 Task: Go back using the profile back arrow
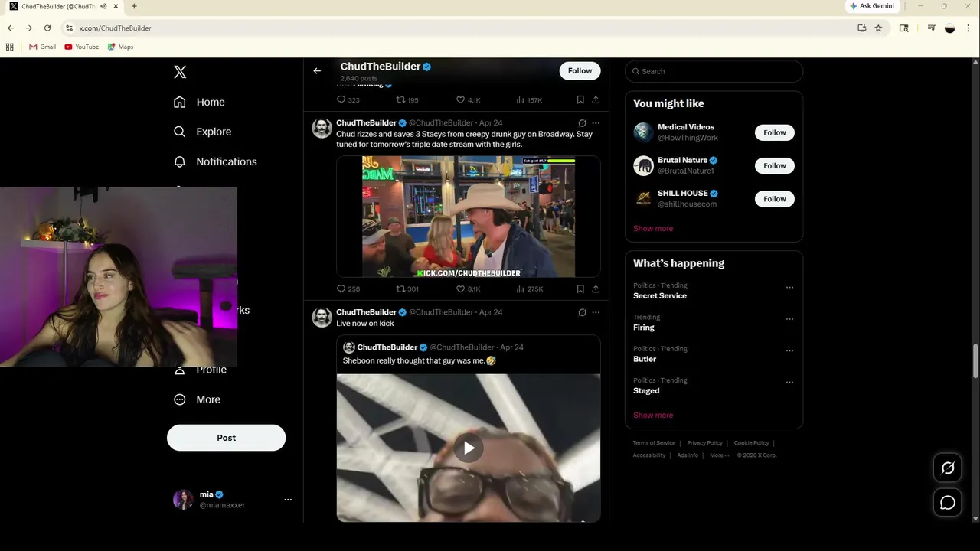(317, 71)
